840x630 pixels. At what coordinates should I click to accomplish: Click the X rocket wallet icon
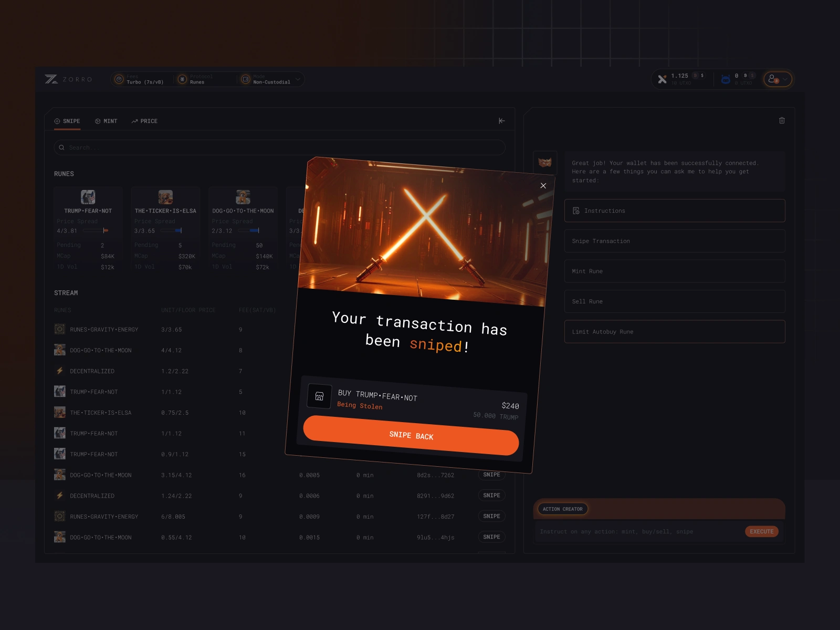pyautogui.click(x=662, y=79)
